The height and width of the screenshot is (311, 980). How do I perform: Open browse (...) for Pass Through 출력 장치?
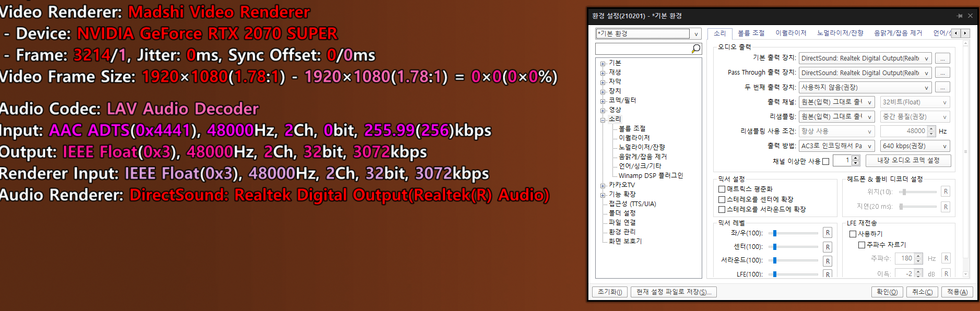click(942, 73)
